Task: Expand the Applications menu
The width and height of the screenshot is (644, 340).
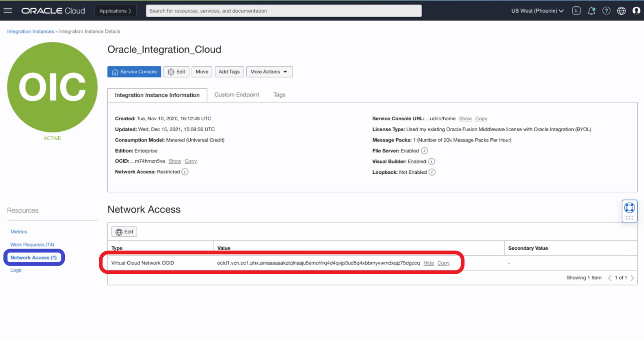Action: click(x=115, y=11)
